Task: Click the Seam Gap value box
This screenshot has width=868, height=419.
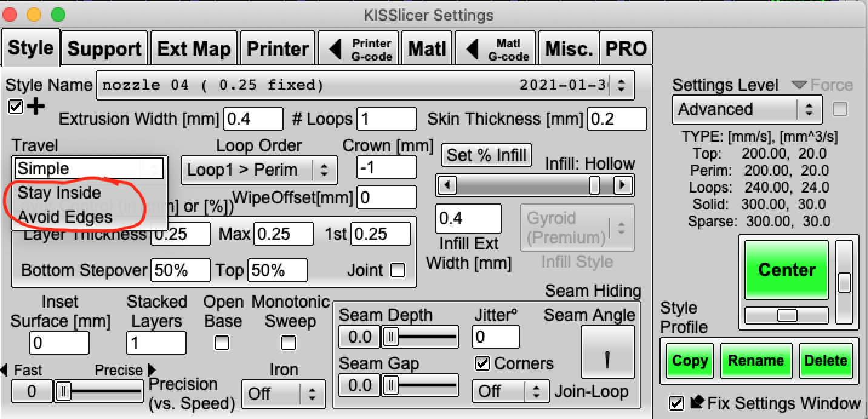Action: pyautogui.click(x=359, y=385)
